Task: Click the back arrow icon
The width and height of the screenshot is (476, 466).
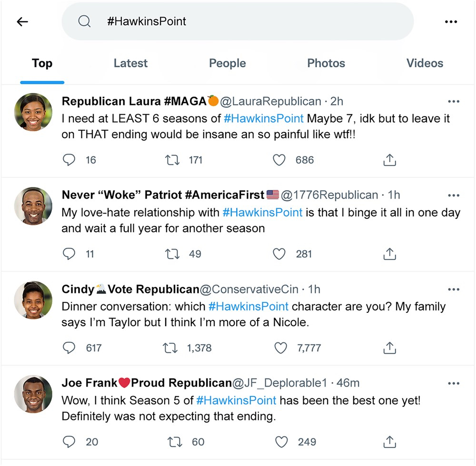Action: [22, 21]
